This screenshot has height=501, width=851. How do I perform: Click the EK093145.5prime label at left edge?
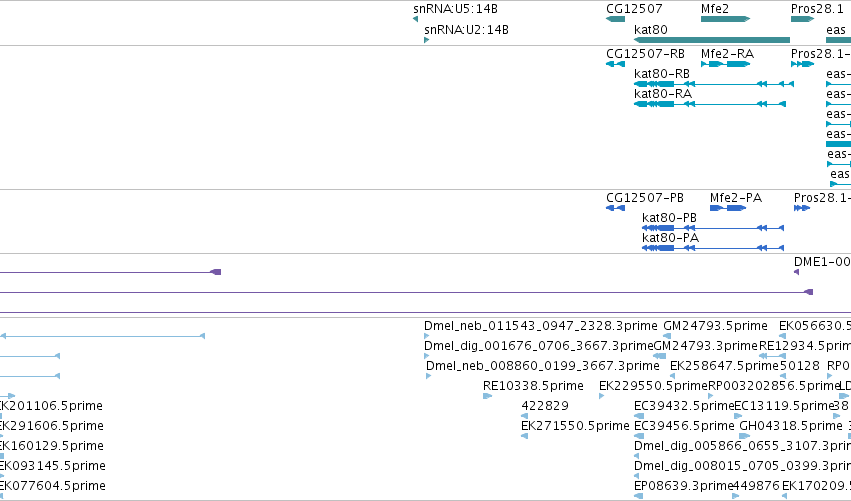pyautogui.click(x=53, y=466)
